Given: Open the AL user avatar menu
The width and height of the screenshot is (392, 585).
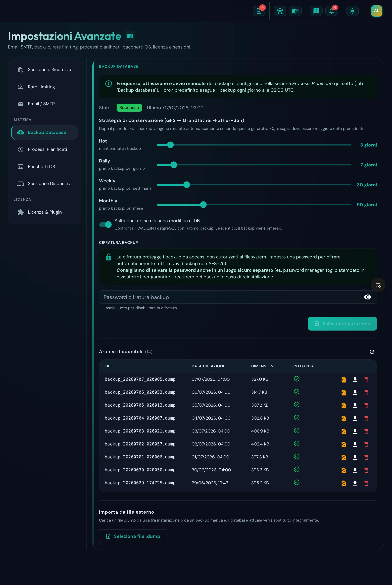Looking at the screenshot, I should (377, 11).
